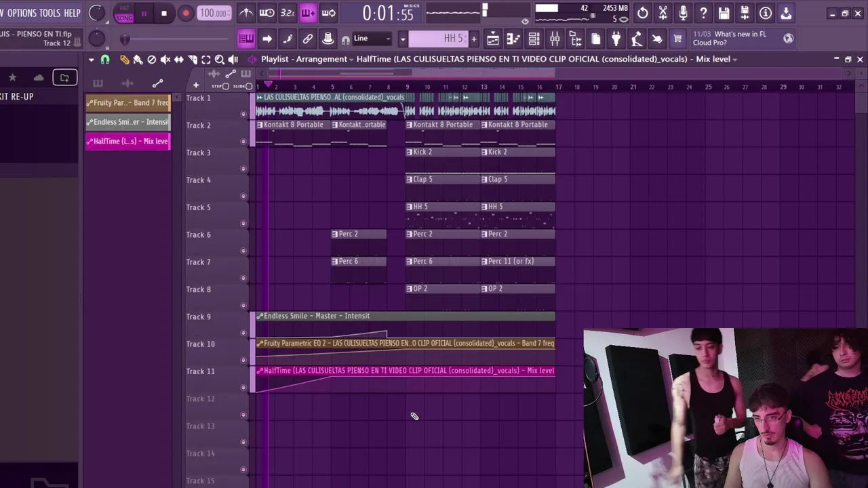Viewport: 868px width, 488px height.
Task: Select the playlist mute tool
Action: 165,60
